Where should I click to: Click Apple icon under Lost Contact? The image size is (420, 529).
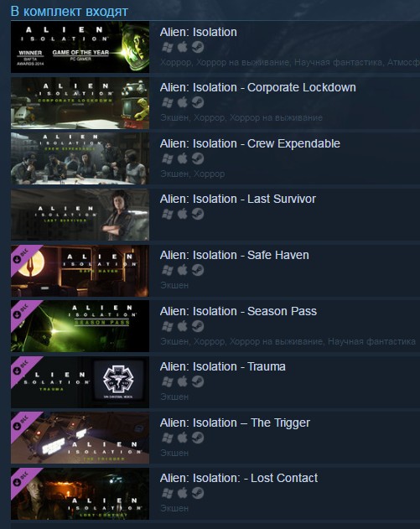click(183, 493)
